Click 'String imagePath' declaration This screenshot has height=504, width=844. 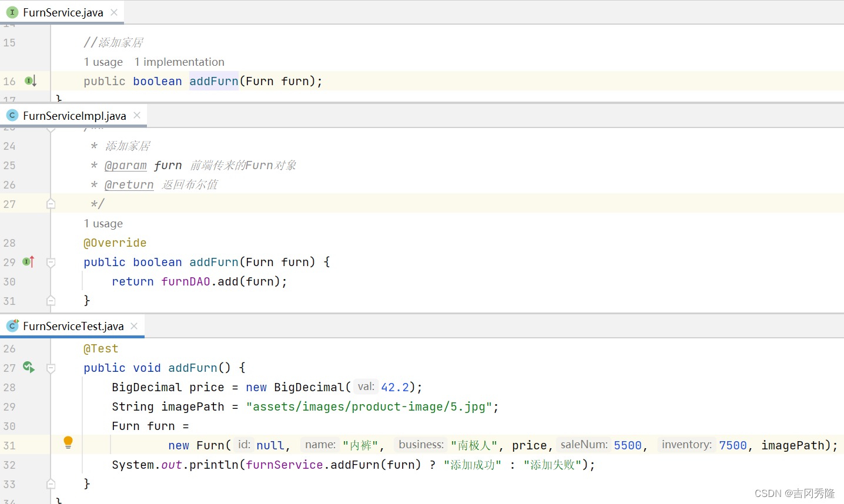168,406
